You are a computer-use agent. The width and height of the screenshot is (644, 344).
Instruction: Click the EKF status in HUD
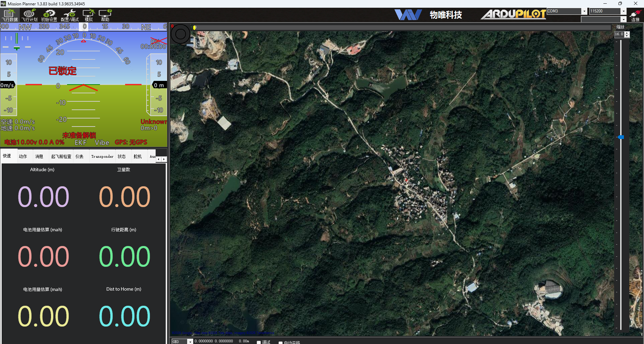coord(80,143)
